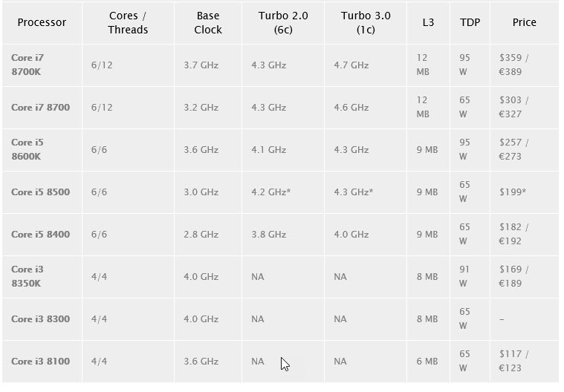Viewport: 564px width, 392px height.
Task: Select the Core i3 8300 row label
Action: click(40, 318)
